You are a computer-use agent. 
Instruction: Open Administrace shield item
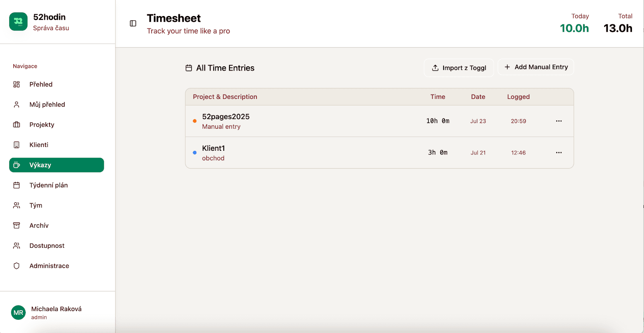(x=49, y=266)
